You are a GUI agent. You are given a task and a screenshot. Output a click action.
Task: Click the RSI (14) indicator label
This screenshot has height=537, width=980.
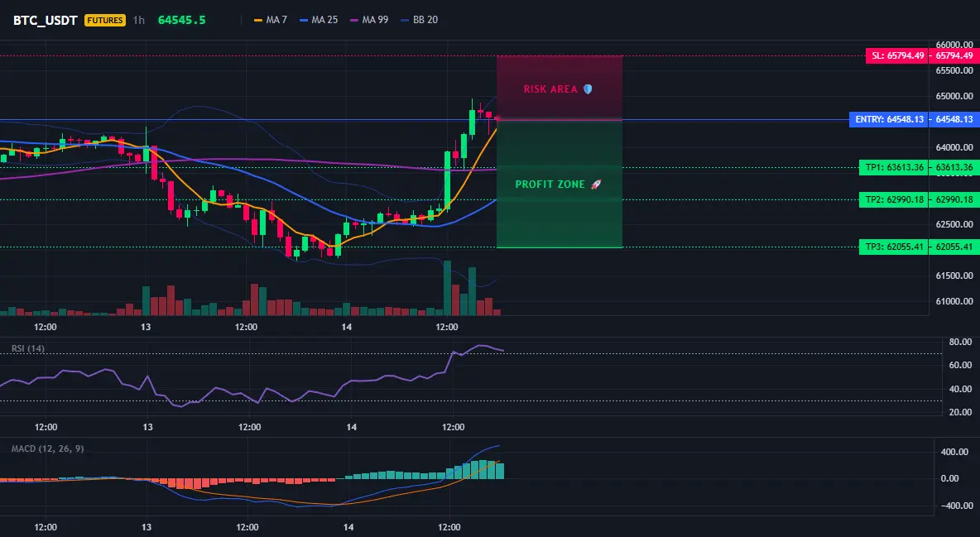(x=28, y=349)
